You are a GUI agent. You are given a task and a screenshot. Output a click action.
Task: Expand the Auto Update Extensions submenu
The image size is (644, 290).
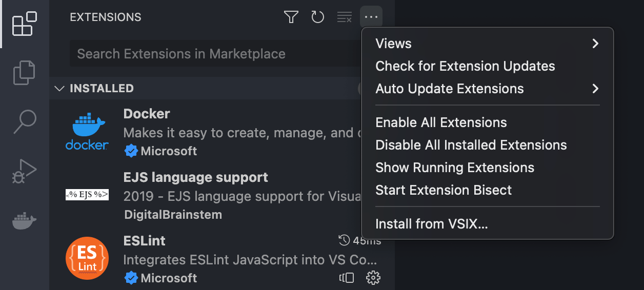tap(487, 89)
